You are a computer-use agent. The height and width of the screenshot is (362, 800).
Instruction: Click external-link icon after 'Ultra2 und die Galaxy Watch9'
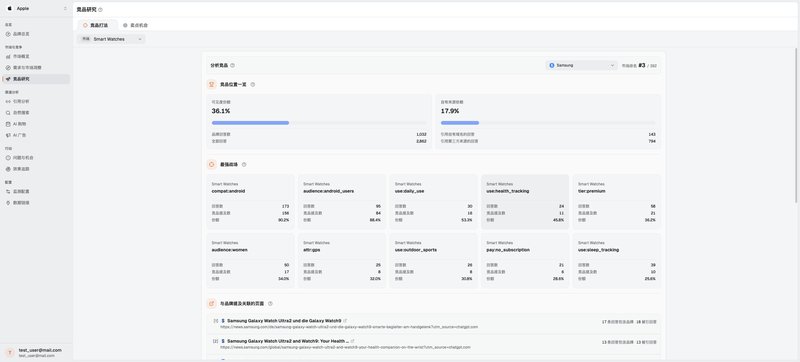345,321
